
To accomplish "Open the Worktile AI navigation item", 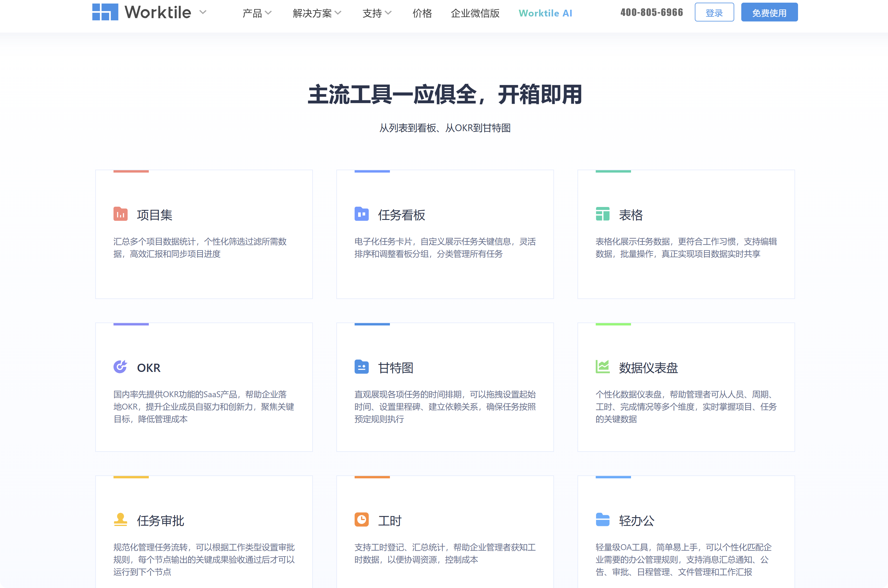I will [545, 13].
